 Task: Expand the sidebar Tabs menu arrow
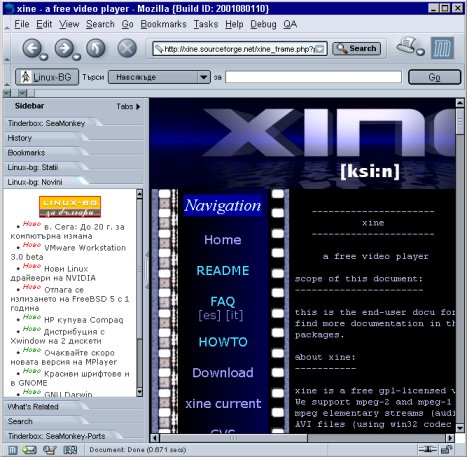138,107
